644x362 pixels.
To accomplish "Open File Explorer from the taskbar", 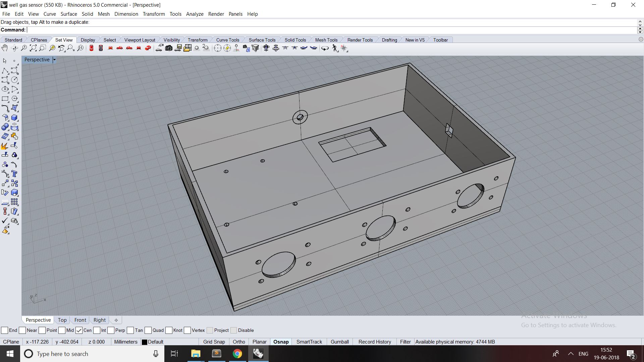I will [196, 354].
